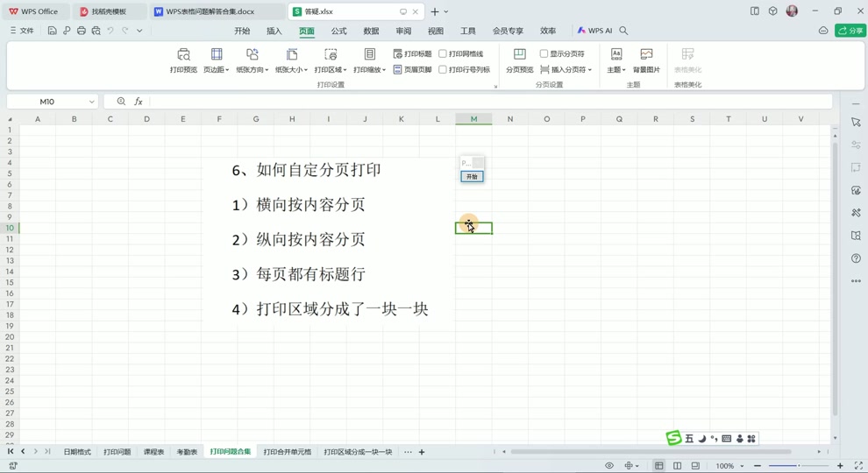Viewport: 868px width, 473px height.
Task: Open print scaling (打印缩放) dropdown
Action: (369, 60)
